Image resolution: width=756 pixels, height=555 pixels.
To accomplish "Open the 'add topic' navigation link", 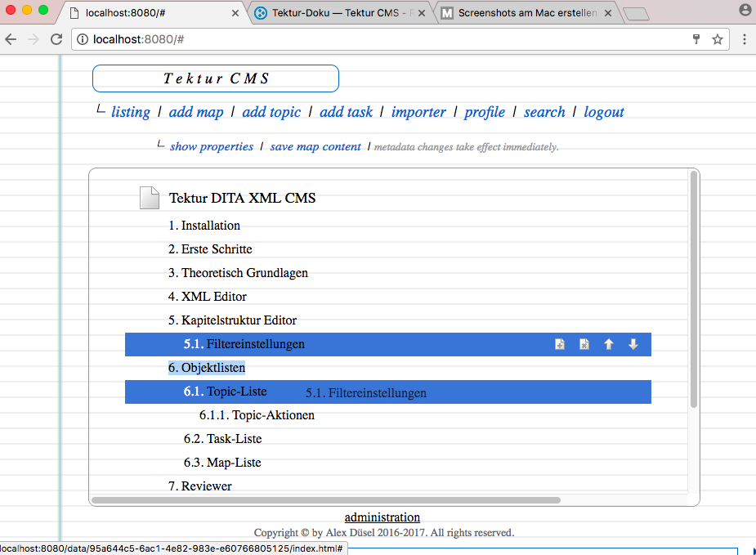I will coord(271,112).
